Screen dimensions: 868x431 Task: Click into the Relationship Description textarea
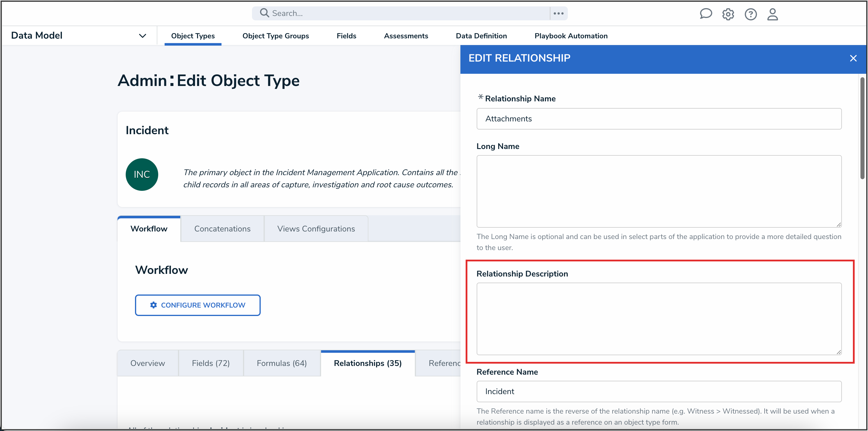[659, 319]
